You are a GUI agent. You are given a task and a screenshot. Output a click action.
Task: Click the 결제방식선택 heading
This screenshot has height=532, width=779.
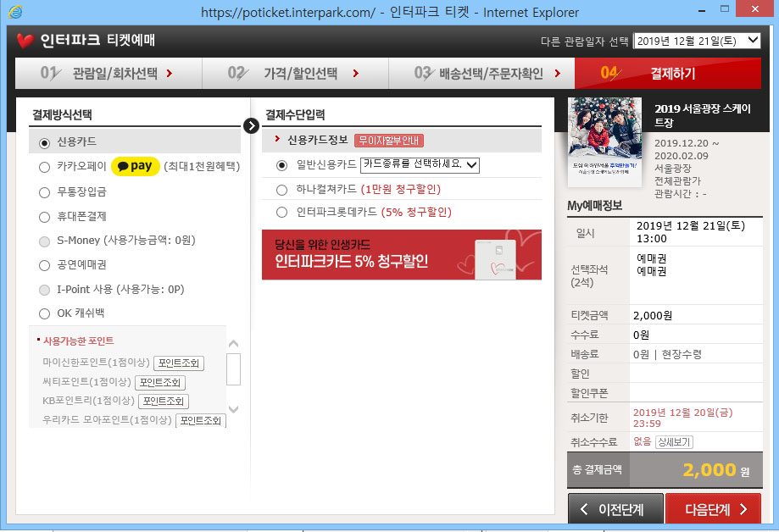pyautogui.click(x=62, y=114)
